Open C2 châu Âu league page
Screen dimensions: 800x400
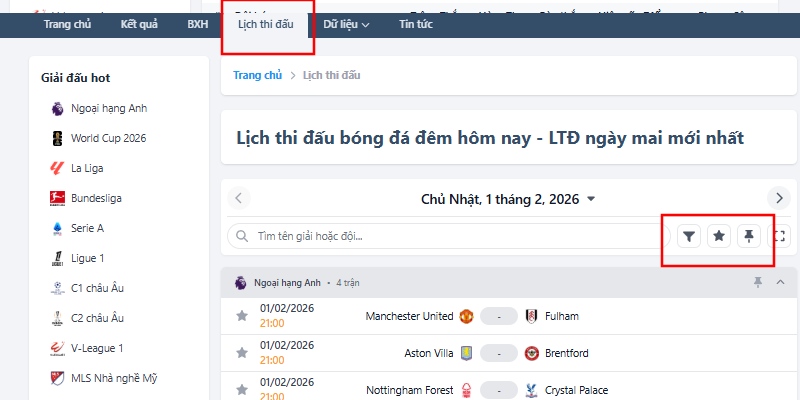[x=97, y=318]
